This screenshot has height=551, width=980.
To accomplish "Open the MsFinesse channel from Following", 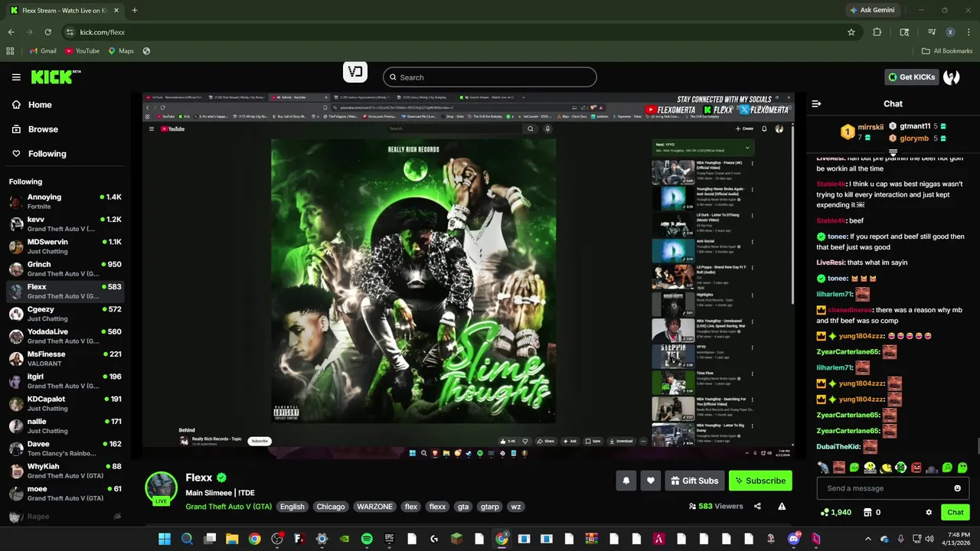I will (x=64, y=358).
